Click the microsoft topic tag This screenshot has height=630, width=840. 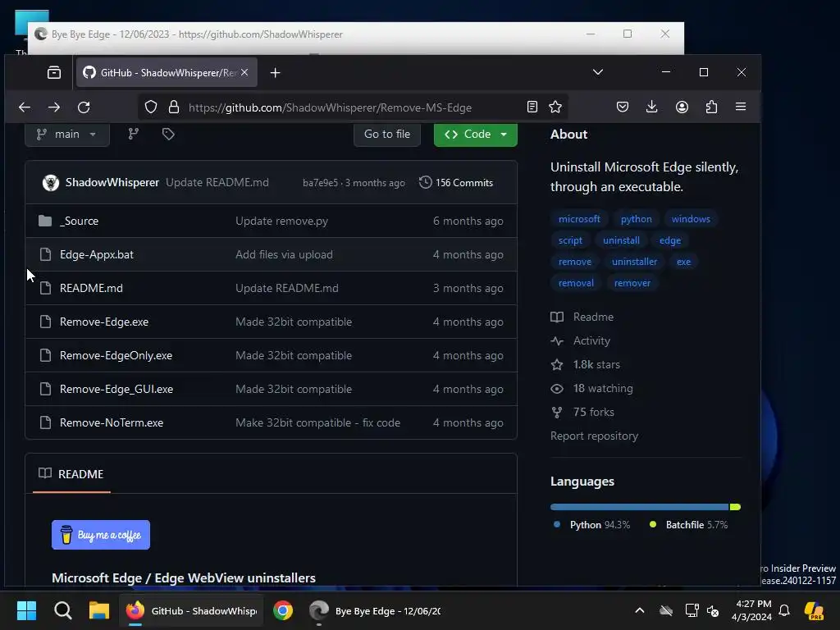point(579,219)
